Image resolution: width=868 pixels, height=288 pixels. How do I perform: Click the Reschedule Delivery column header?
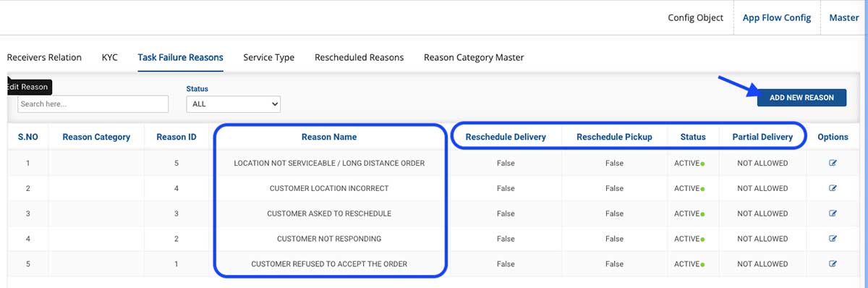tap(506, 137)
